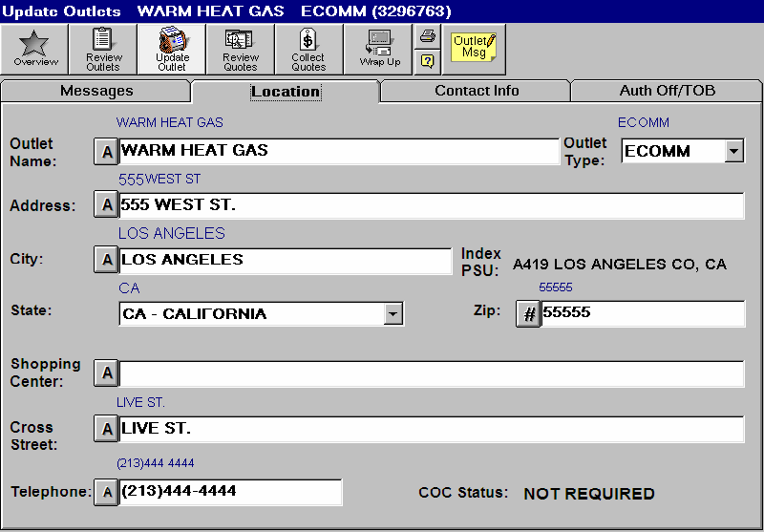Click the Address field with 555 WEST ST.
Viewport: 764px width, 532px height.
[x=432, y=205]
